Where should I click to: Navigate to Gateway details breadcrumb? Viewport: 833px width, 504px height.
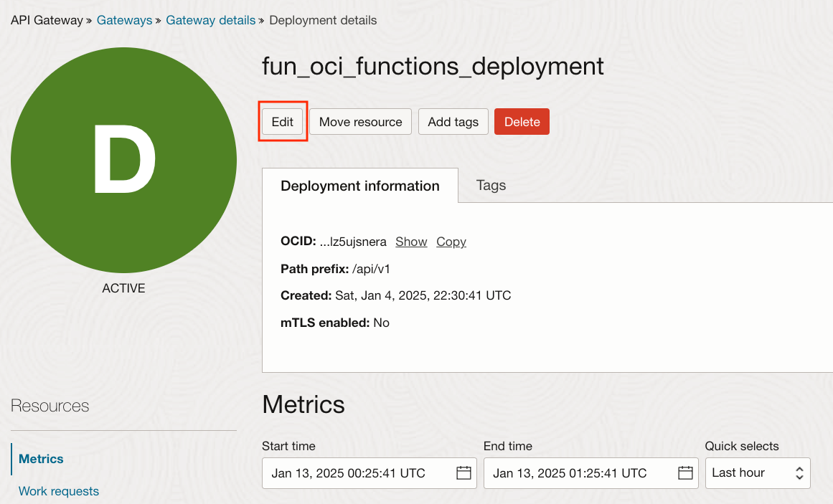coord(210,20)
